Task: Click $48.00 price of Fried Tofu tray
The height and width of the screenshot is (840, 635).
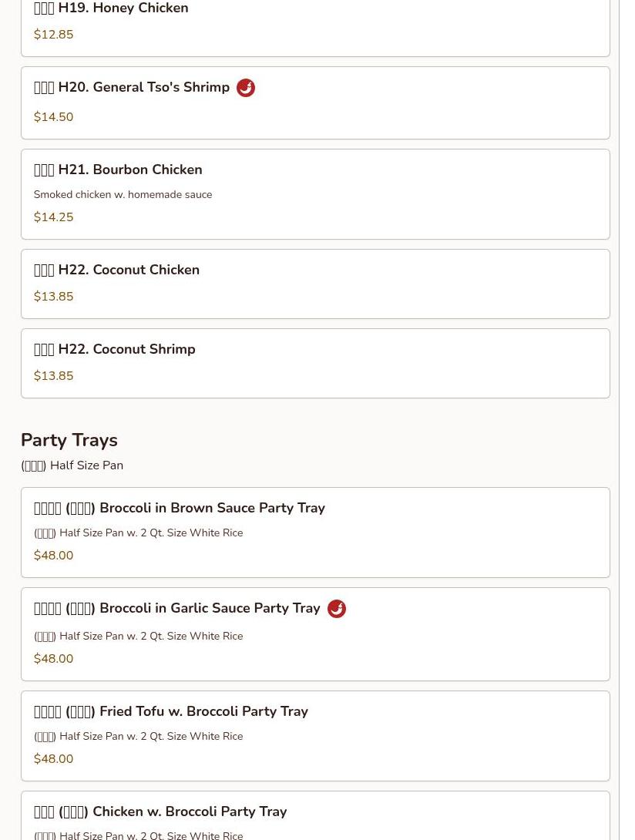Action: [53, 759]
